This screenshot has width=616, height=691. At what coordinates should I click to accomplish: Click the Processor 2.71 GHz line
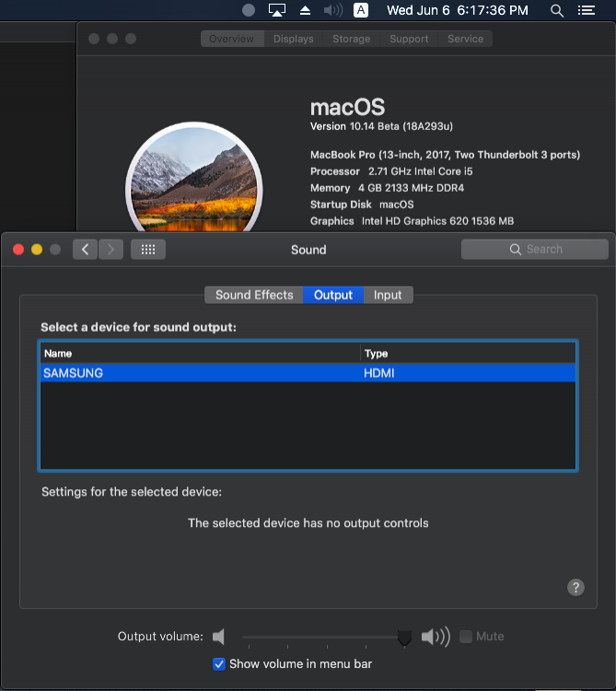[x=391, y=171]
